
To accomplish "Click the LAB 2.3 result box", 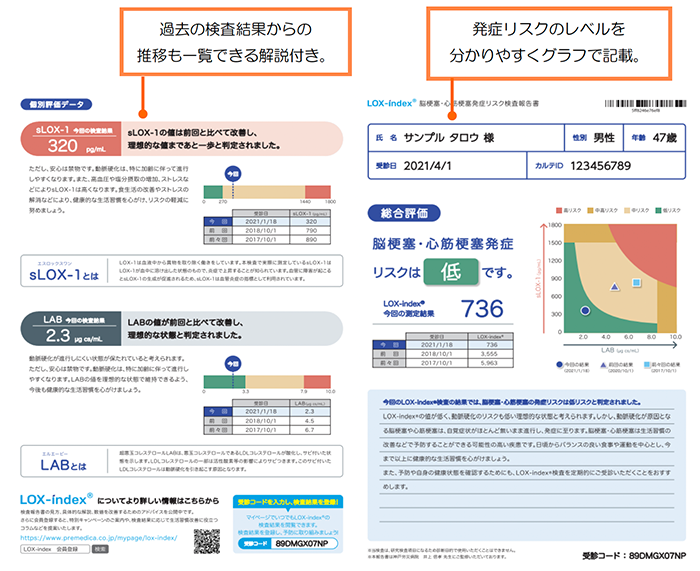I will (71, 329).
